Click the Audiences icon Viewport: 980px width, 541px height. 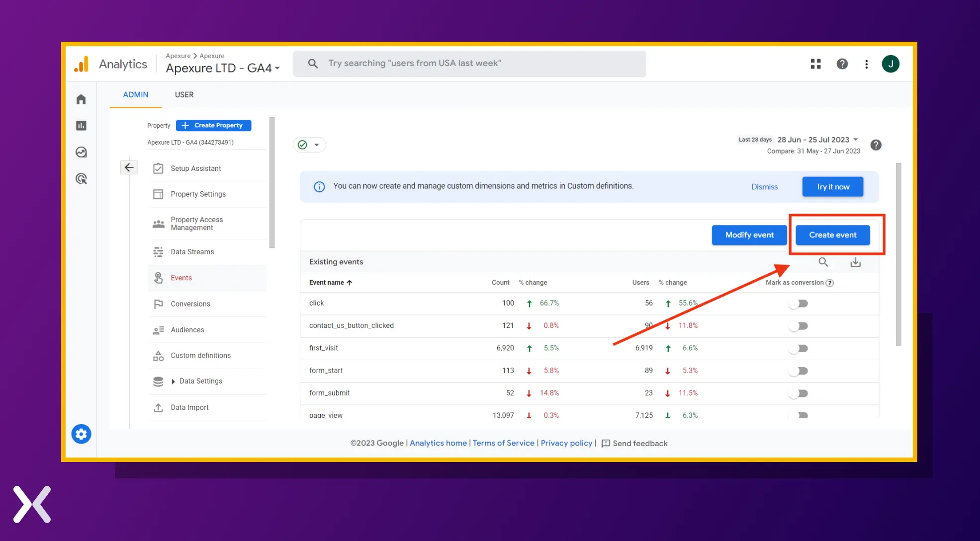158,330
